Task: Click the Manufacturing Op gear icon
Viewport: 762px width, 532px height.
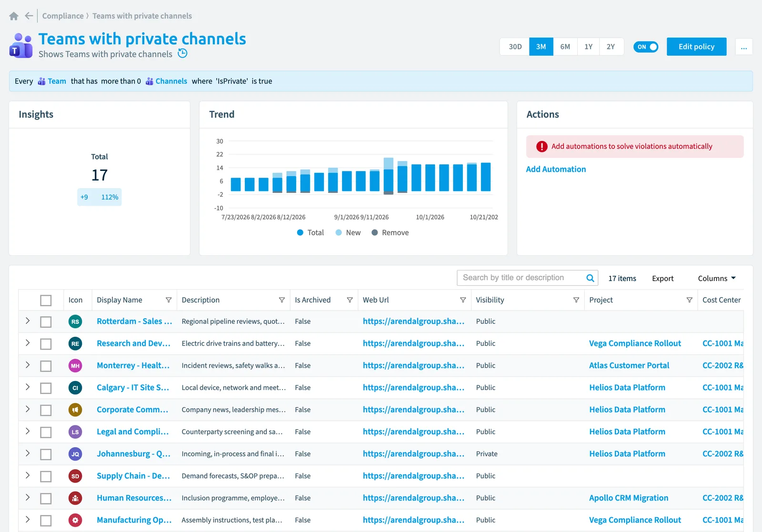Action: coord(75,520)
